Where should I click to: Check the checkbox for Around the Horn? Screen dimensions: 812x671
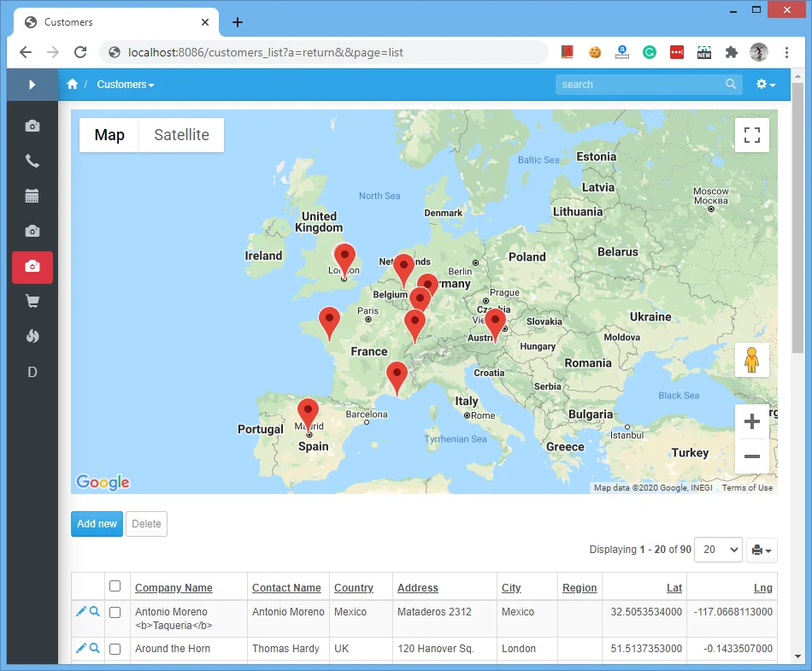(x=115, y=649)
